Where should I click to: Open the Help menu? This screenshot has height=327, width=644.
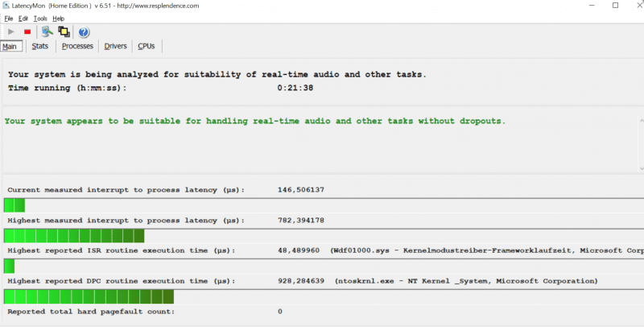tap(59, 18)
